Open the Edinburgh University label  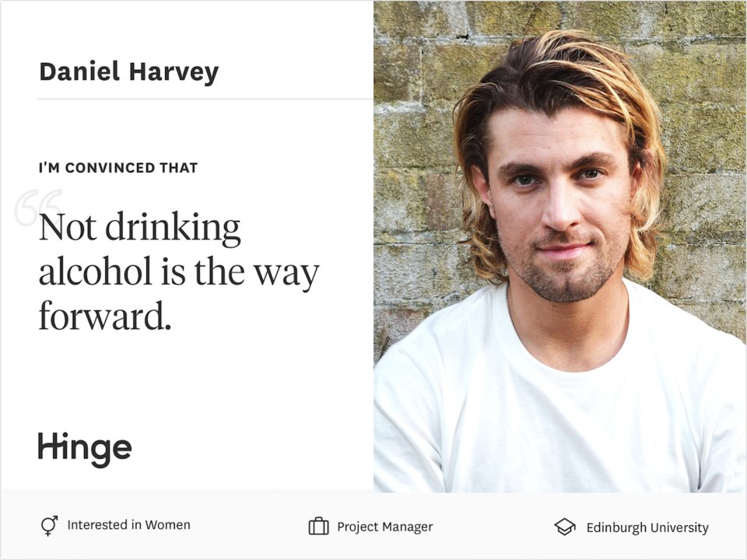pyautogui.click(x=647, y=527)
